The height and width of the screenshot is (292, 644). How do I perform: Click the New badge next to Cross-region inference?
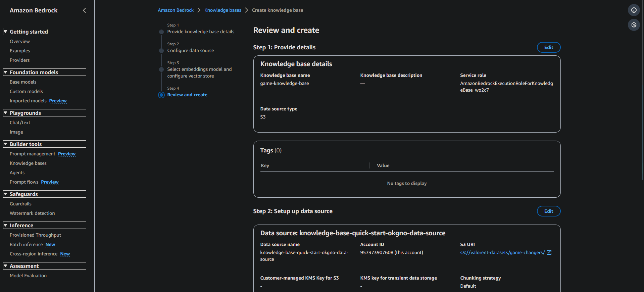coord(65,254)
